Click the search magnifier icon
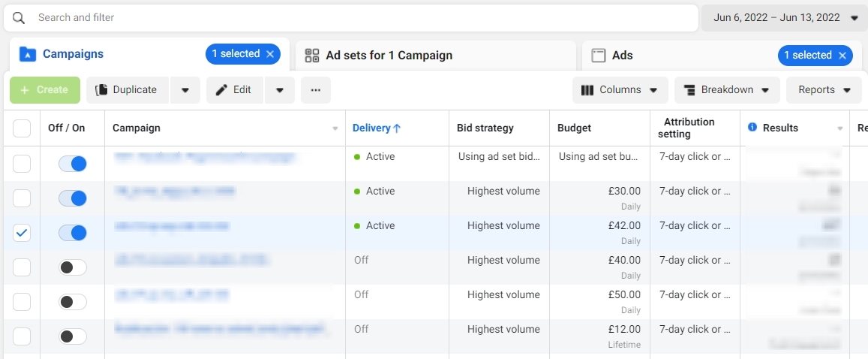The image size is (868, 359). pos(19,17)
